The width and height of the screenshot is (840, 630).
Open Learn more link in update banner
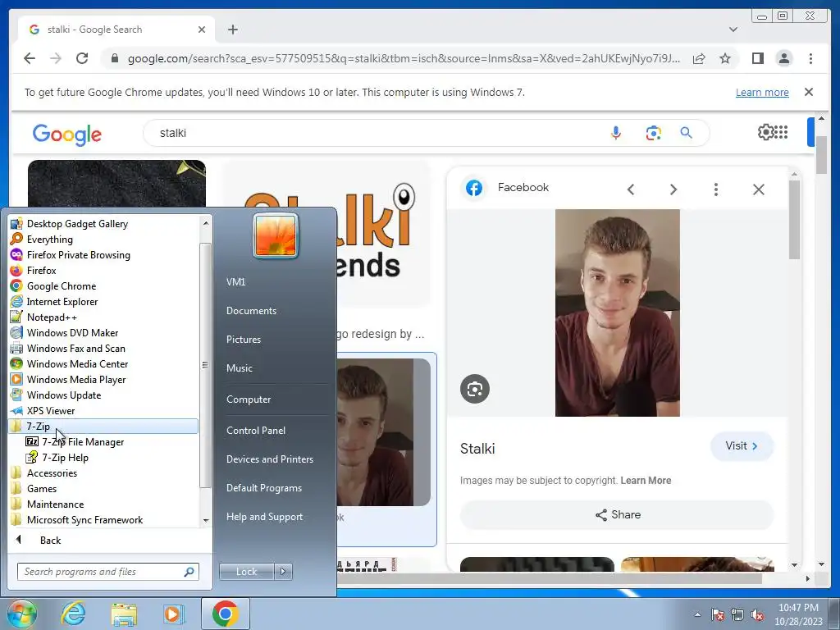tap(762, 92)
